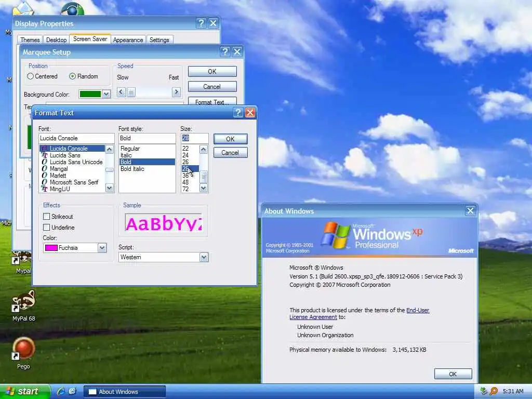Close the About Windows dialog
The width and height of the screenshot is (532, 399).
[470, 211]
